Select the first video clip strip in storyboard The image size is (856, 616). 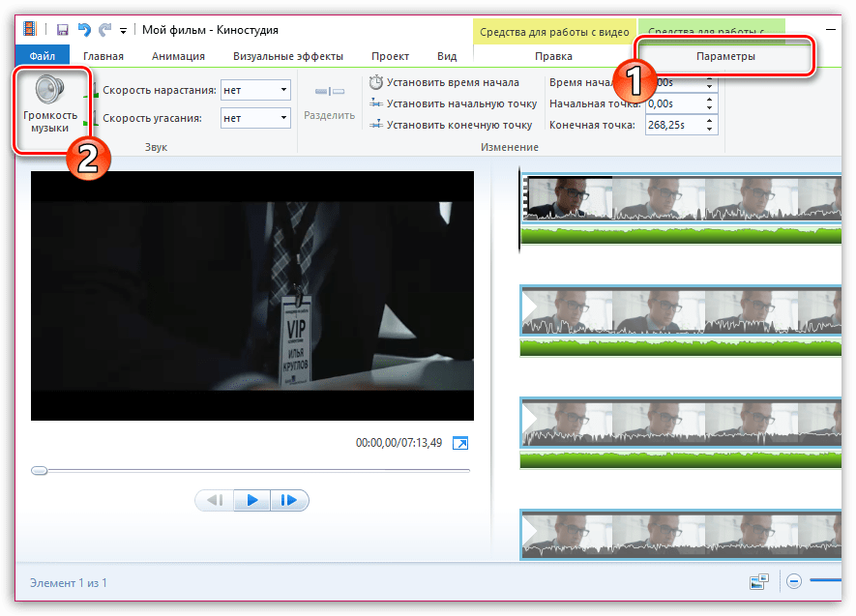[x=681, y=198]
